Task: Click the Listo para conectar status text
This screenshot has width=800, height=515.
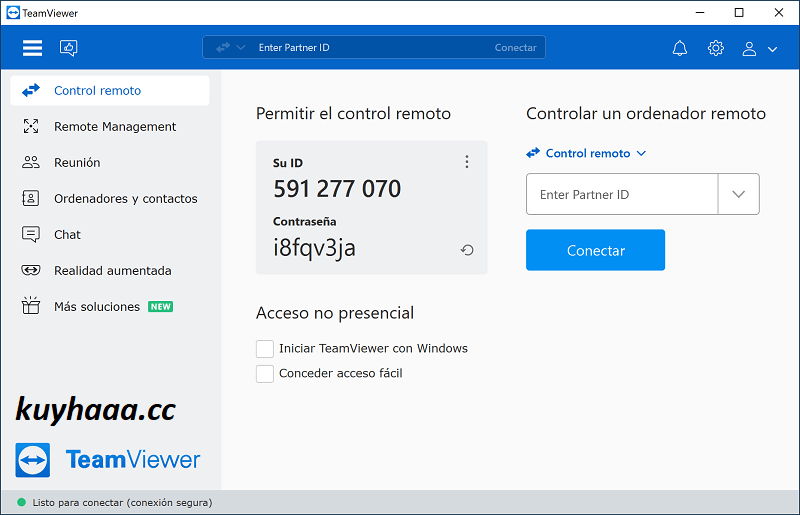Action: (122, 503)
